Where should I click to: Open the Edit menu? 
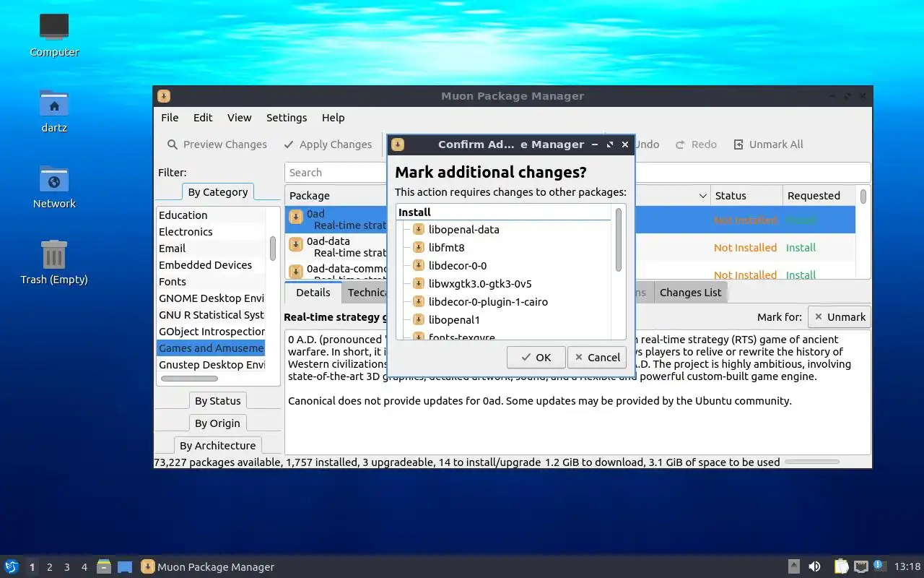pyautogui.click(x=203, y=118)
